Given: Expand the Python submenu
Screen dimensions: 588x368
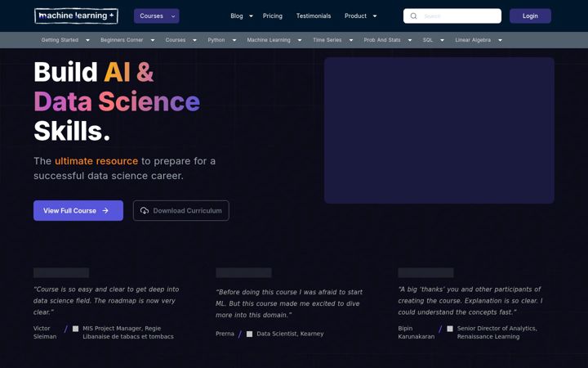Looking at the screenshot, I should (234, 40).
